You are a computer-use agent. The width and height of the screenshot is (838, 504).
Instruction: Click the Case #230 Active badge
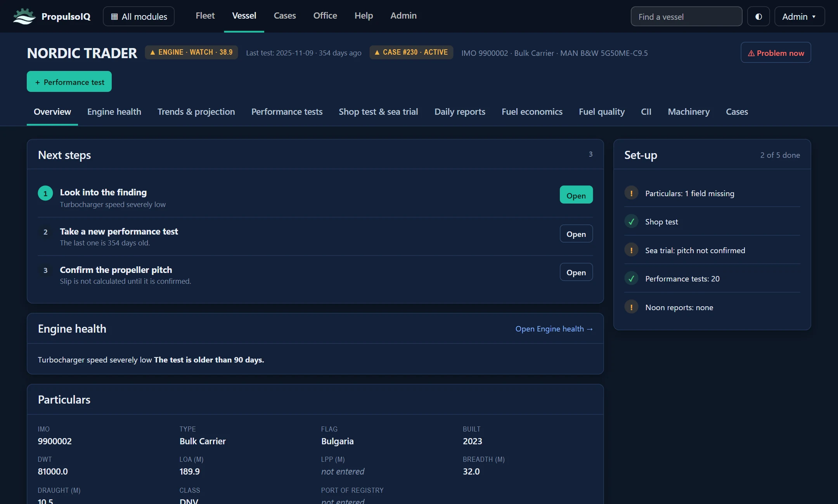click(411, 52)
